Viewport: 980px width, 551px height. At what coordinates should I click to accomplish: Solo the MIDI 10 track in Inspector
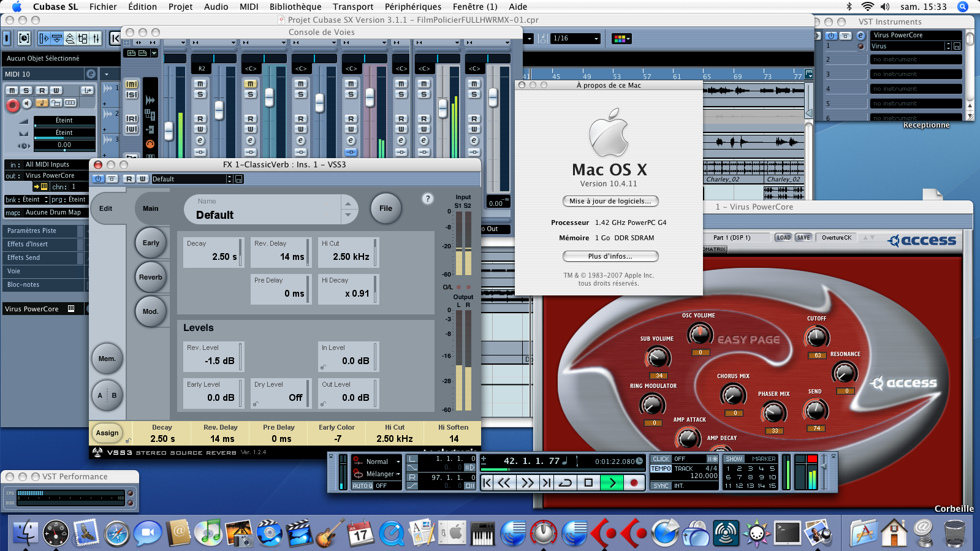pyautogui.click(x=26, y=91)
